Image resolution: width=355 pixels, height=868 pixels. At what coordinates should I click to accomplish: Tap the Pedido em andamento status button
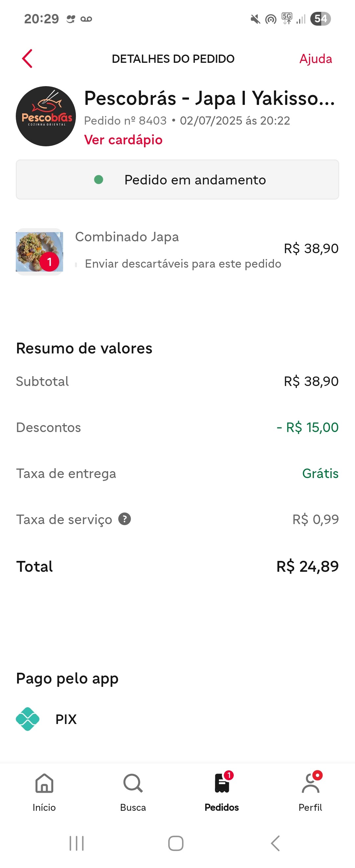(177, 180)
